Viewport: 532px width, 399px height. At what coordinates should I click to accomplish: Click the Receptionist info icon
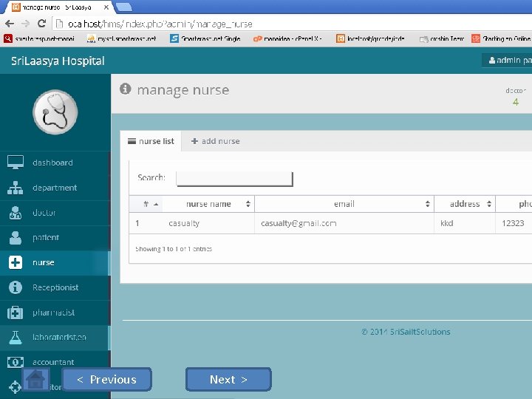tap(16, 287)
